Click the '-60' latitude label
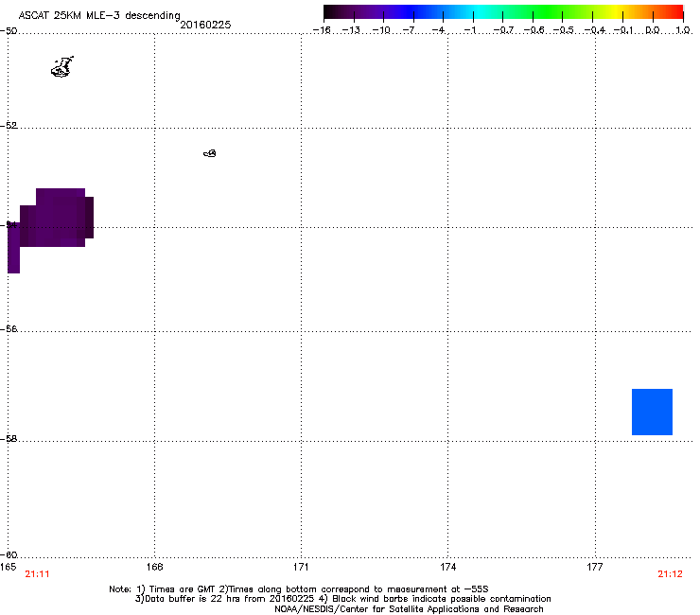 click(9, 554)
